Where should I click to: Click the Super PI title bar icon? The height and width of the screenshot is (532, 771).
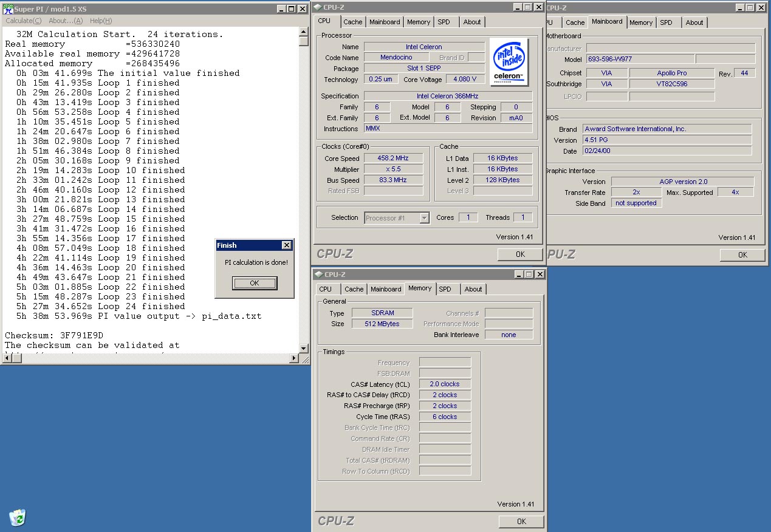[8, 9]
